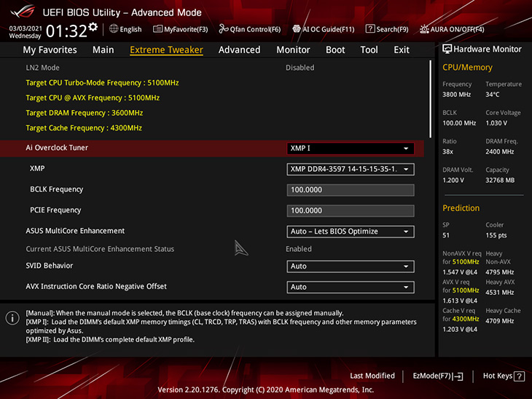The width and height of the screenshot is (532, 399).
Task: Open the Tool tab
Action: click(369, 50)
